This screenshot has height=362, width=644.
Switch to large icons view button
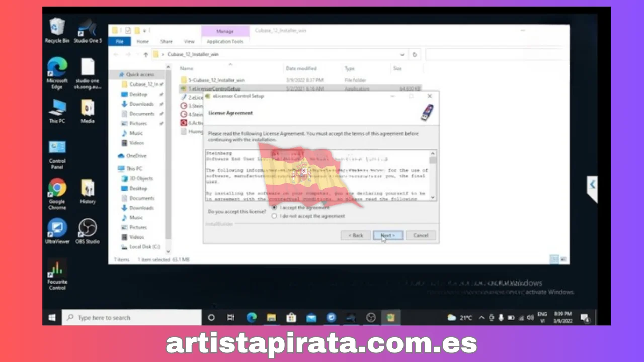[563, 259]
